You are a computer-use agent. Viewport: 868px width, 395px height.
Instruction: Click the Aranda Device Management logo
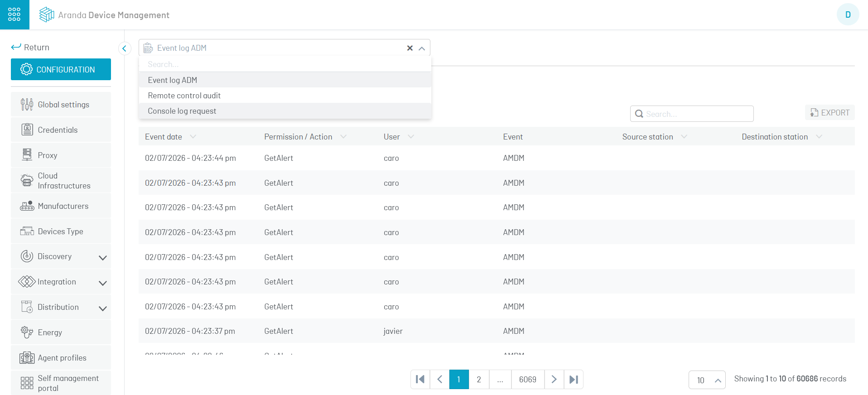coord(104,15)
